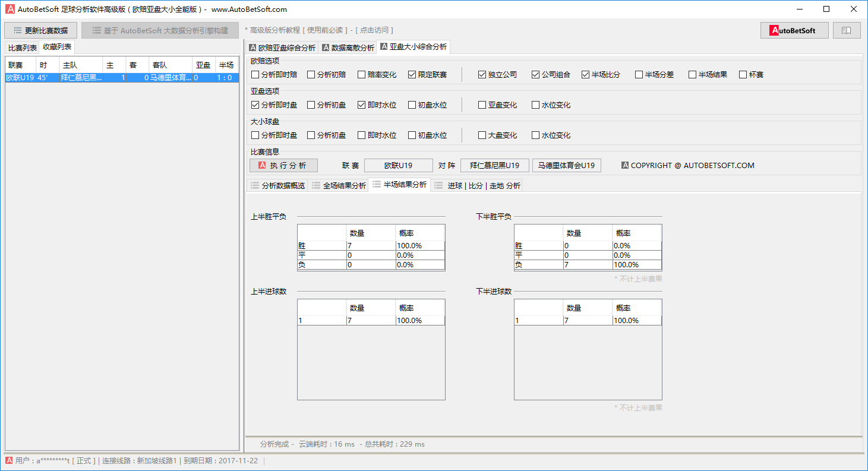Click the 联赛 column header
The height and width of the screenshot is (471, 868).
pos(21,65)
